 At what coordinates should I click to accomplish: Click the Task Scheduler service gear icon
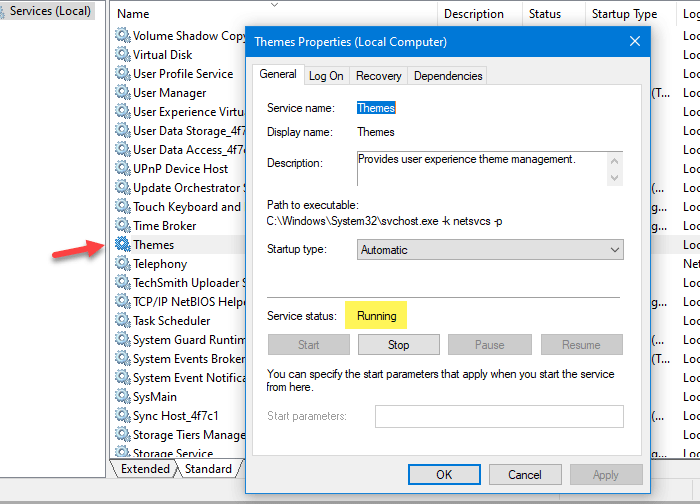(123, 321)
